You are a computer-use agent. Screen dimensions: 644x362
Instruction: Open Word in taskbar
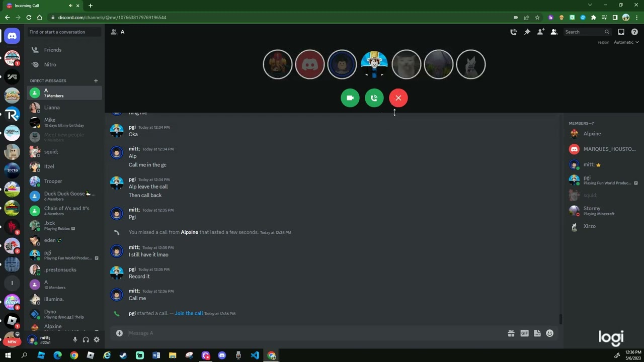pyautogui.click(x=156, y=355)
